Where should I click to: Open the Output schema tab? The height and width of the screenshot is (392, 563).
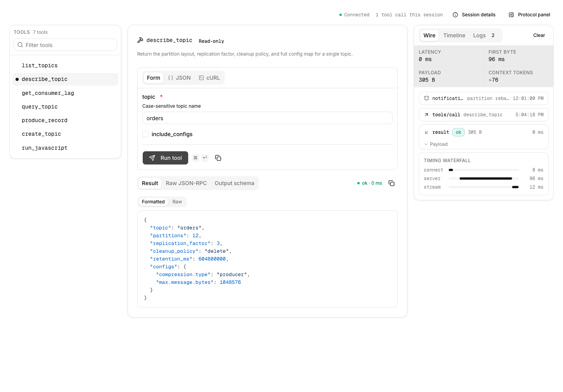(234, 183)
